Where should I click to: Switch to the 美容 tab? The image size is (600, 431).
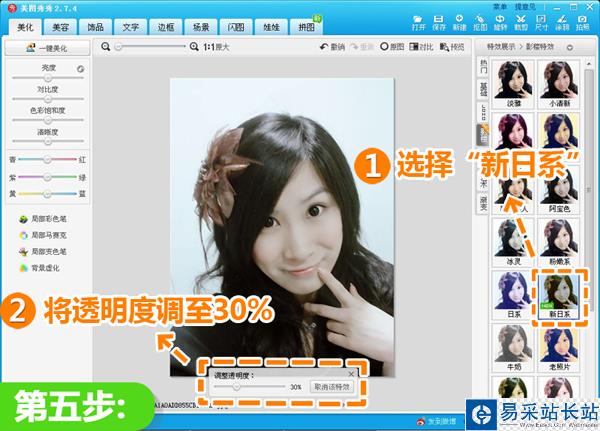60,27
